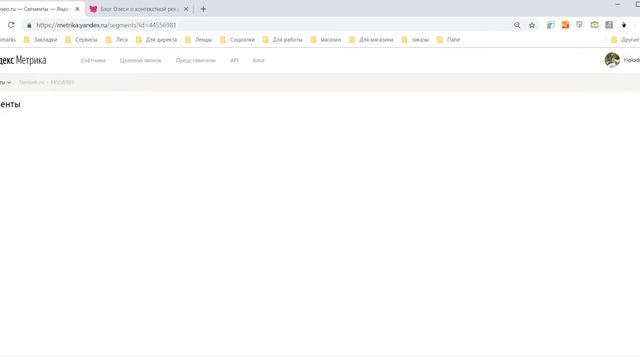Image resolution: width=640 pixels, height=360 pixels.
Task: Open the Сервисы bookmarks folder
Action: 81,40
